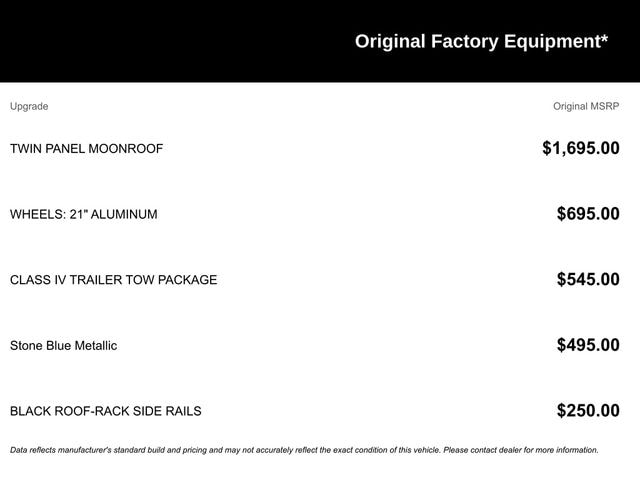Select the Stone Blue Metallic upgrade name
The height and width of the screenshot is (480, 640).
click(x=63, y=346)
